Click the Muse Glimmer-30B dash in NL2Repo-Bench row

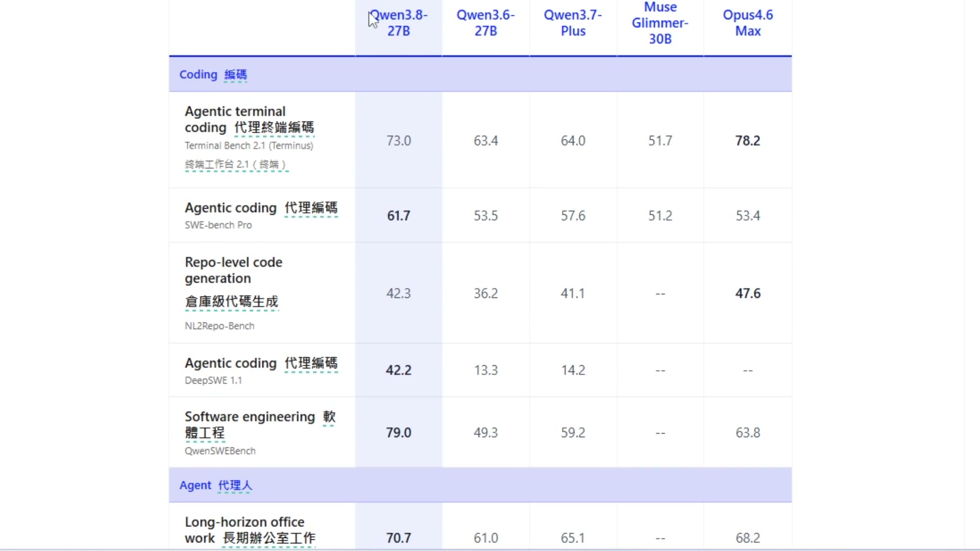click(660, 294)
